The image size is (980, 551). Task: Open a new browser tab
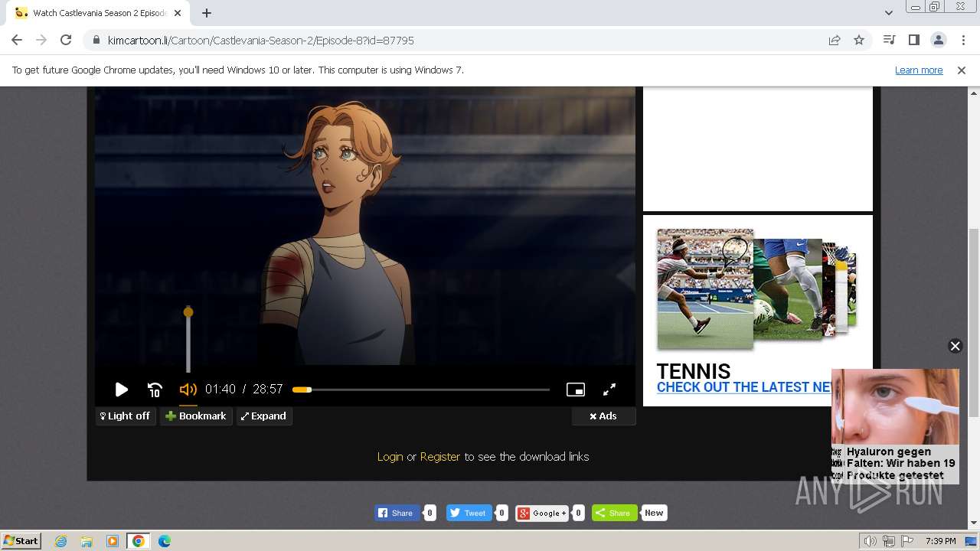tap(207, 13)
